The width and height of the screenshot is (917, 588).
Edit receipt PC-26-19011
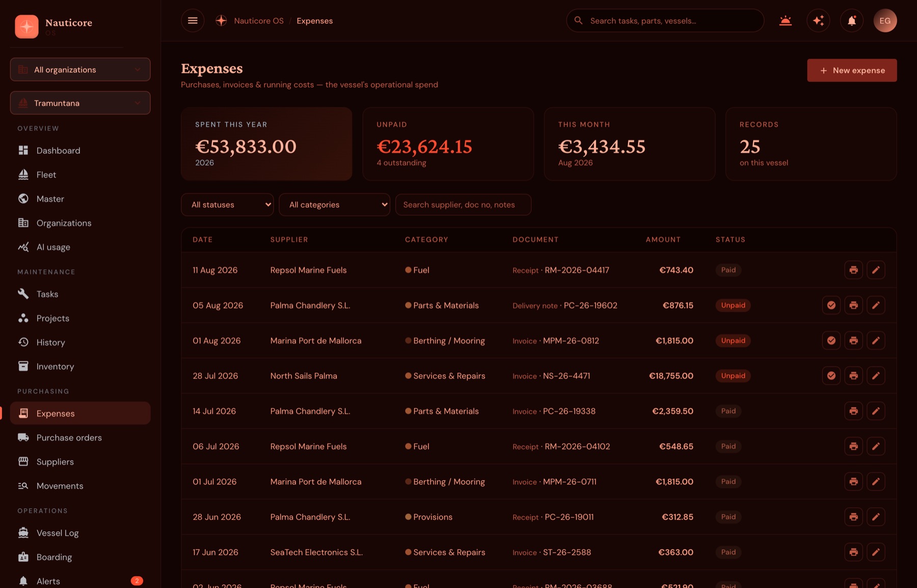[x=876, y=517]
